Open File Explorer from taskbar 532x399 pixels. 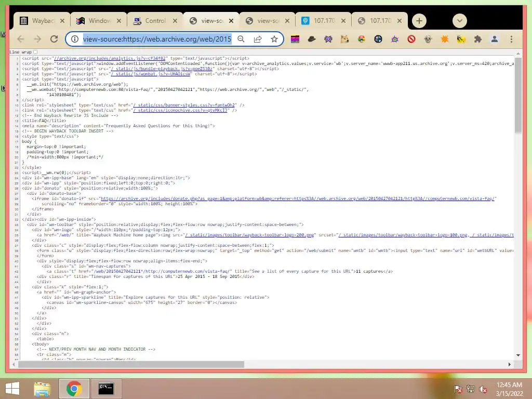[x=42, y=389]
